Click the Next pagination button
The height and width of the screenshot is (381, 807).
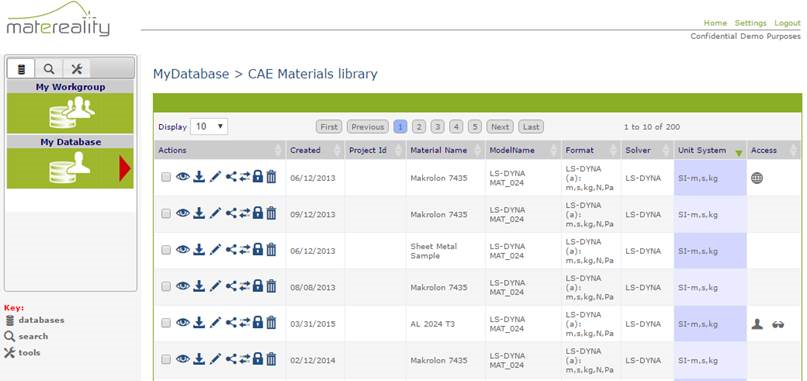pos(500,127)
